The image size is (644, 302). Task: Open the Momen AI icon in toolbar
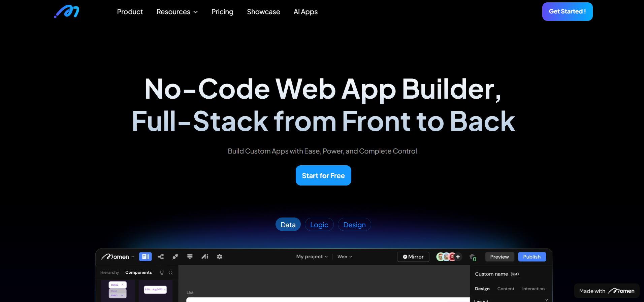pos(205,257)
